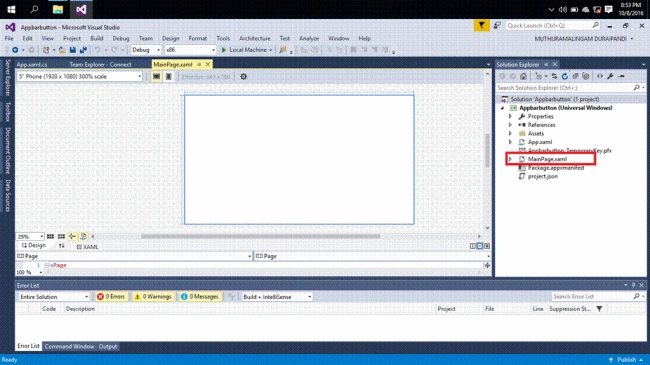Viewport: 650px width, 365px height.
Task: Expand the References tree node
Action: tap(510, 125)
